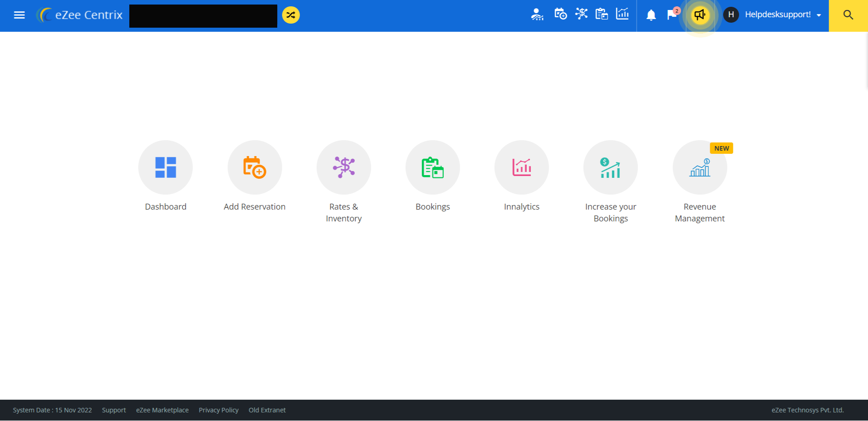Open the Privacy Policy footer link
This screenshot has height=421, width=868.
click(x=219, y=410)
